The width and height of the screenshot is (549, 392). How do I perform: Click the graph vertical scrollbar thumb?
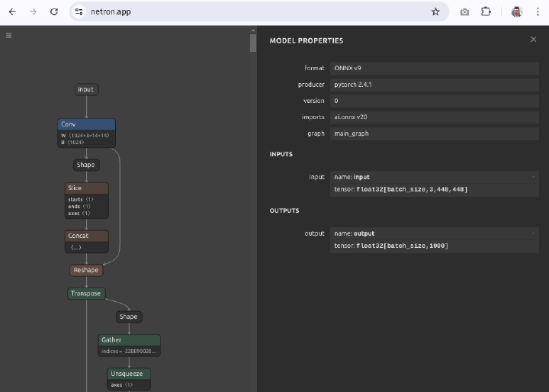point(253,42)
